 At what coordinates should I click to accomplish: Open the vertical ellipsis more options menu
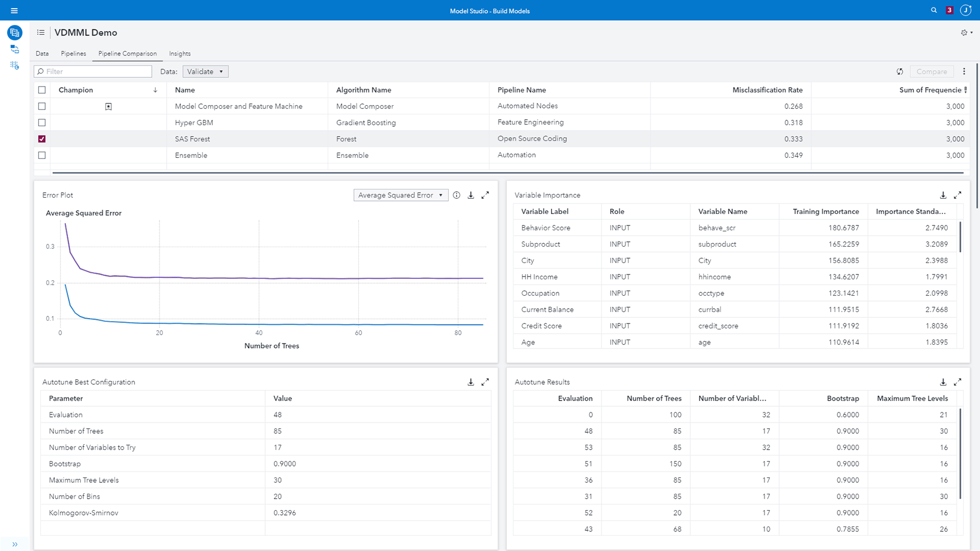click(964, 71)
